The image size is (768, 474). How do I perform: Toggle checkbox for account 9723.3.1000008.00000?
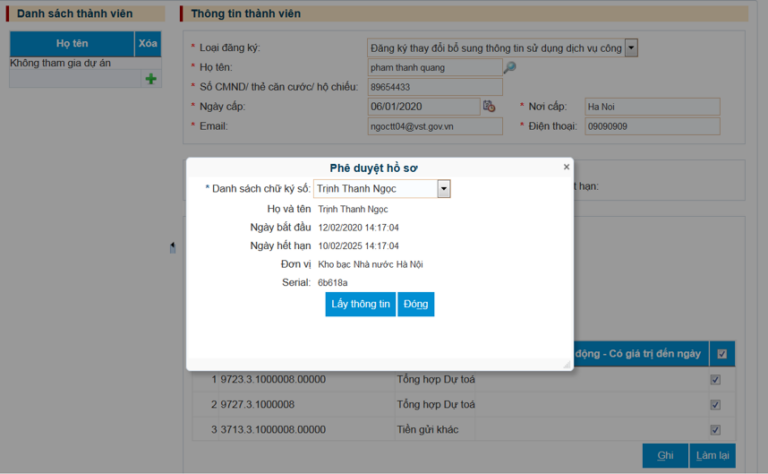click(715, 379)
